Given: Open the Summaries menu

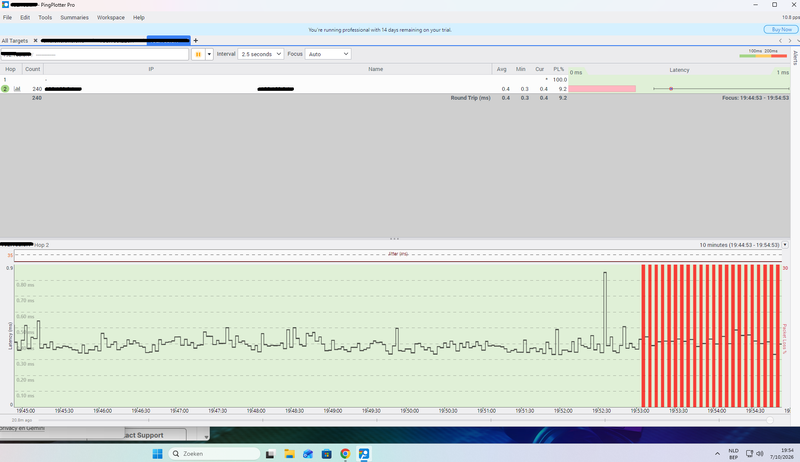Looking at the screenshot, I should tap(74, 17).
